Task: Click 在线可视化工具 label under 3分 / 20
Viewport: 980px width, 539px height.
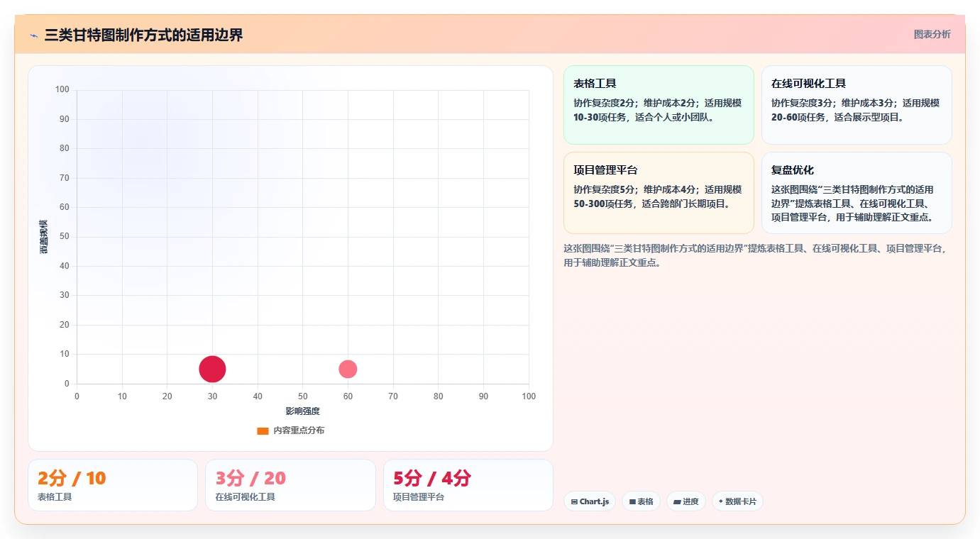Action: (x=245, y=497)
